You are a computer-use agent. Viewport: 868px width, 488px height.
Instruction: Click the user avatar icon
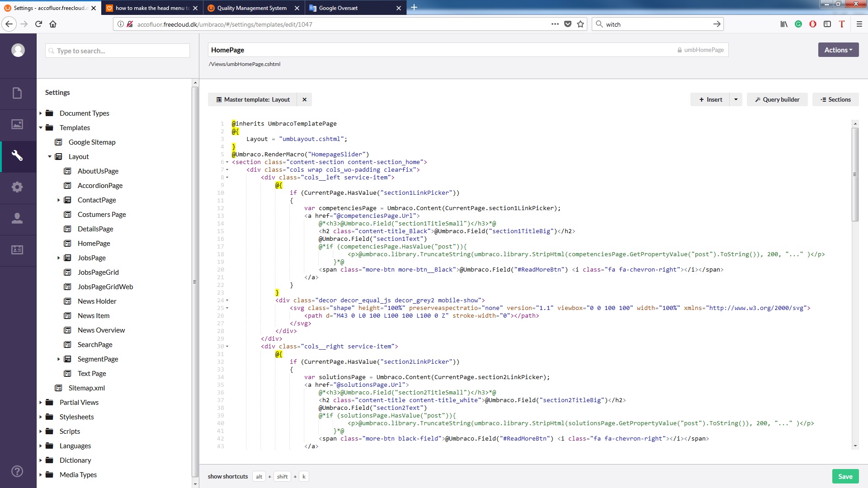[x=18, y=50]
